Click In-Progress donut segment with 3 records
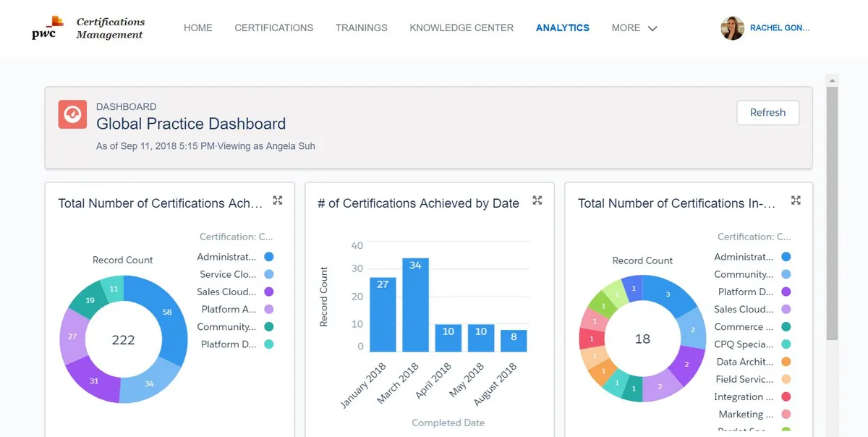The height and width of the screenshot is (437, 868). pos(668,294)
